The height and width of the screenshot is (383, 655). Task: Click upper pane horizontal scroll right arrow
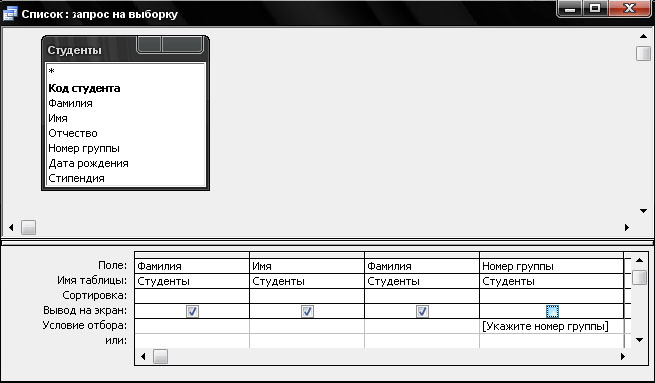coord(627,228)
